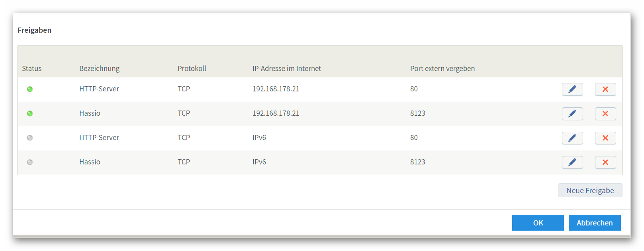Delete the Hassio IPv6 entry

pos(605,162)
